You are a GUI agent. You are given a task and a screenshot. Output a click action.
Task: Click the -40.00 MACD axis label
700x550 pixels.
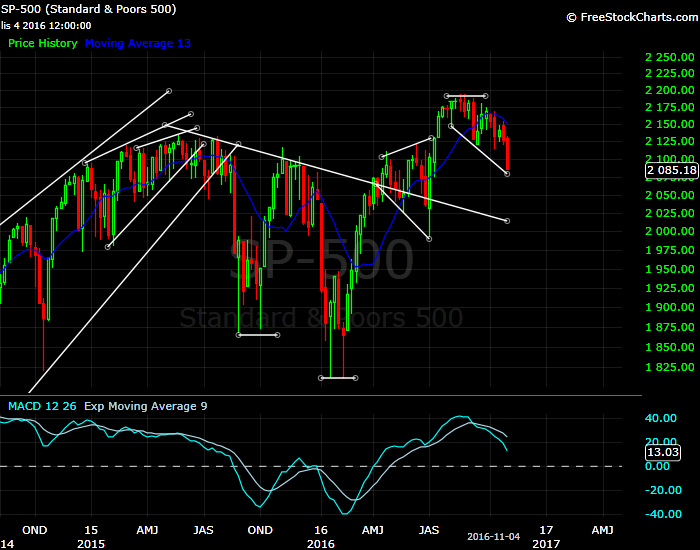coord(663,514)
